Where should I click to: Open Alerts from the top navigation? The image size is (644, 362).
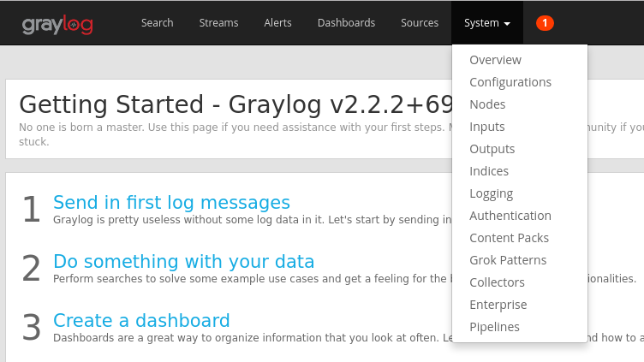tap(277, 23)
